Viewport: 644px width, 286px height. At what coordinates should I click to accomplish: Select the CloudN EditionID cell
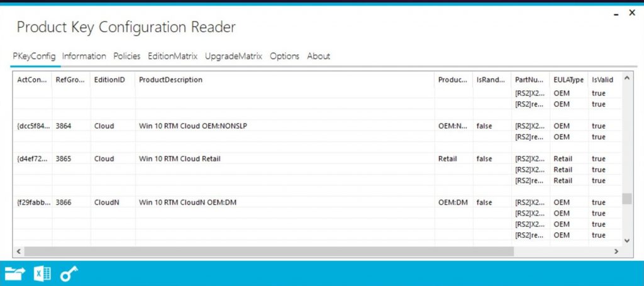(113, 202)
